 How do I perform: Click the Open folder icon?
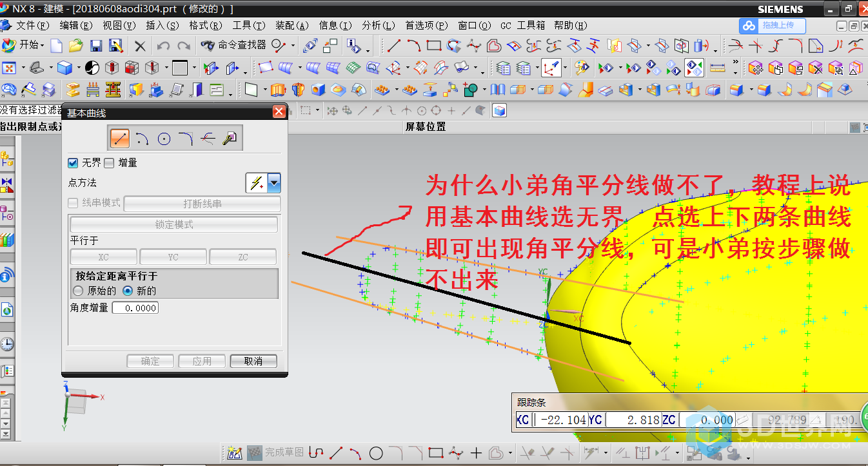pos(76,46)
